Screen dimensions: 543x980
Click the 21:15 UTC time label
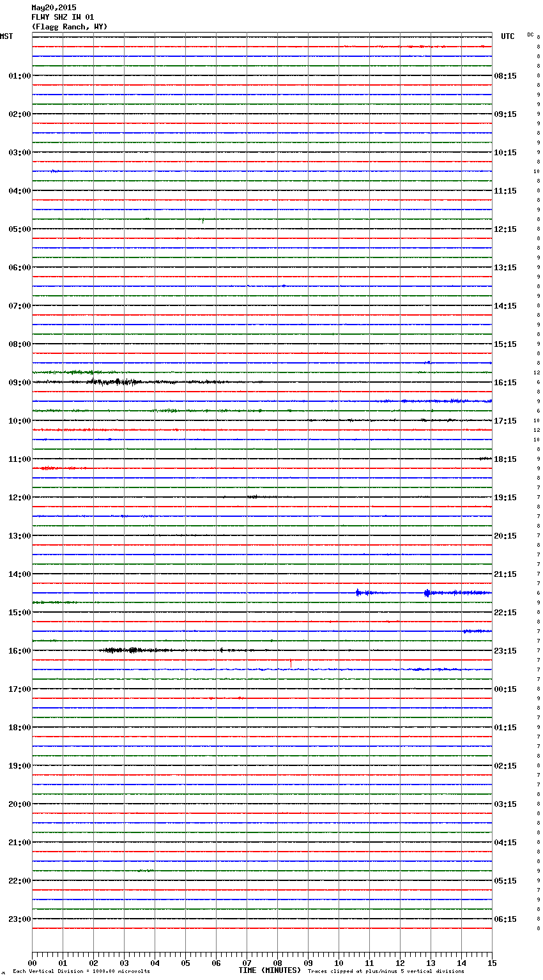click(x=505, y=574)
